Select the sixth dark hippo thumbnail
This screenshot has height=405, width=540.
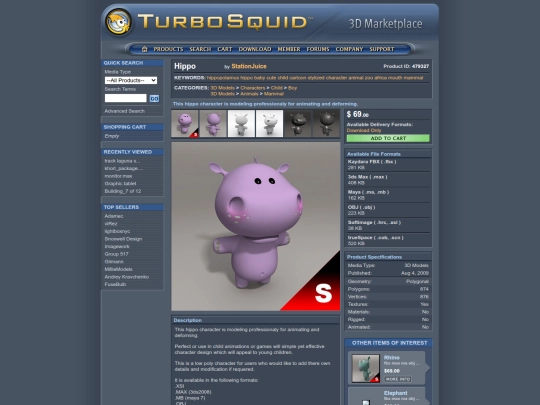[x=326, y=124]
